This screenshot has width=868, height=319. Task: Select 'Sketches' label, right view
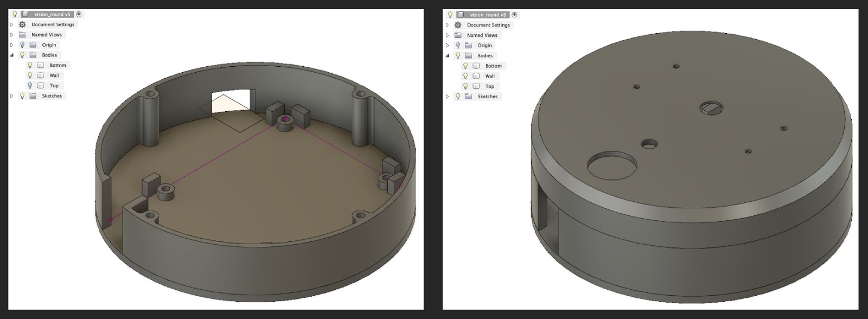[x=488, y=96]
